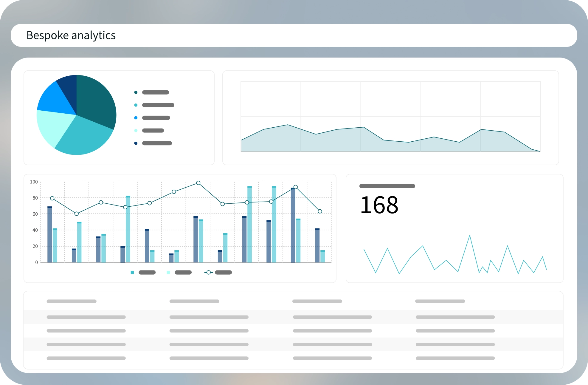This screenshot has width=588, height=385.
Task: Click the cyan pie legend dot
Action: tap(136, 105)
